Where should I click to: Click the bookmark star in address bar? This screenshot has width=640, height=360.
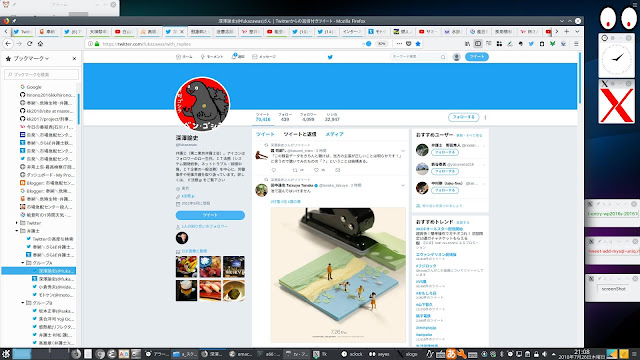click(418, 44)
